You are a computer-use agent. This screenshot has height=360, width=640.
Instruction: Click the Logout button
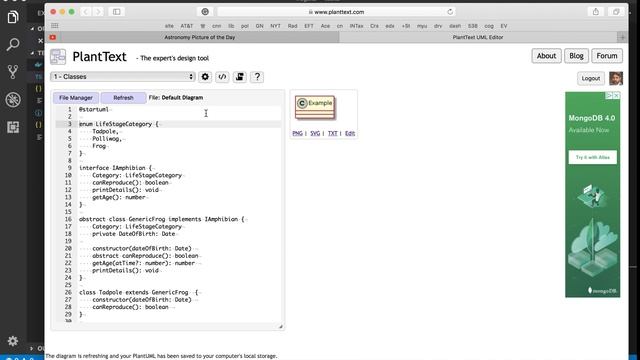[591, 78]
